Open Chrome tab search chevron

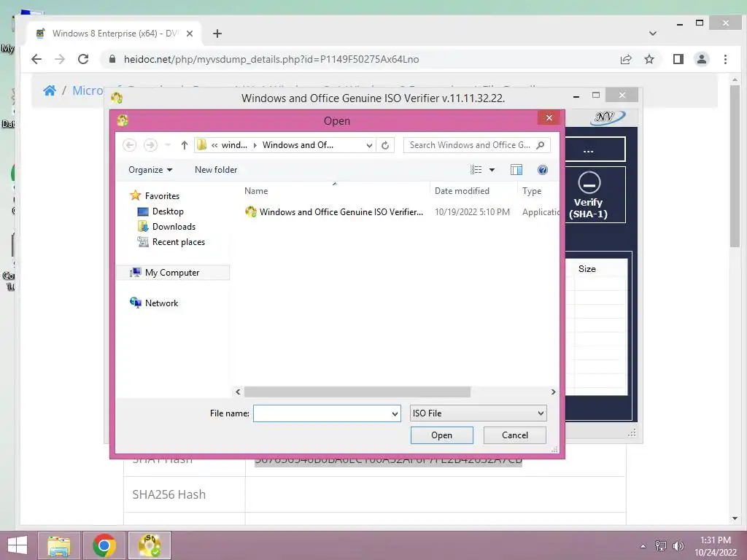[x=653, y=34]
